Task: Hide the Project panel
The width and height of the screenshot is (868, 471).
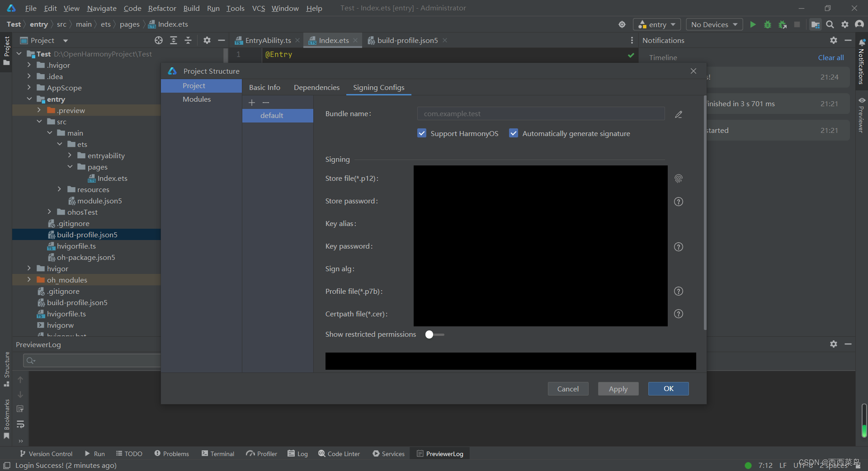Action: tap(222, 40)
